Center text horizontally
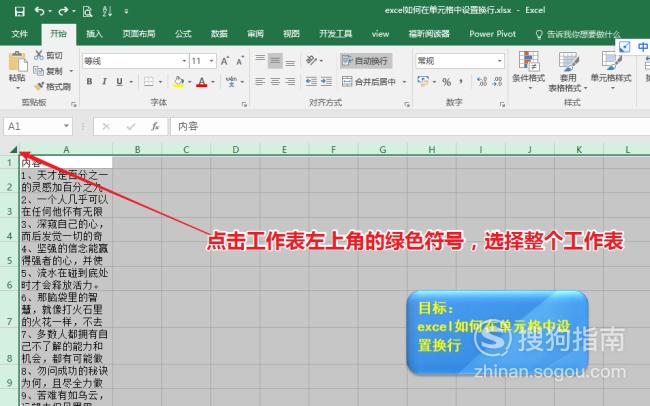Screen dimensions: 650x406 click(x=275, y=82)
